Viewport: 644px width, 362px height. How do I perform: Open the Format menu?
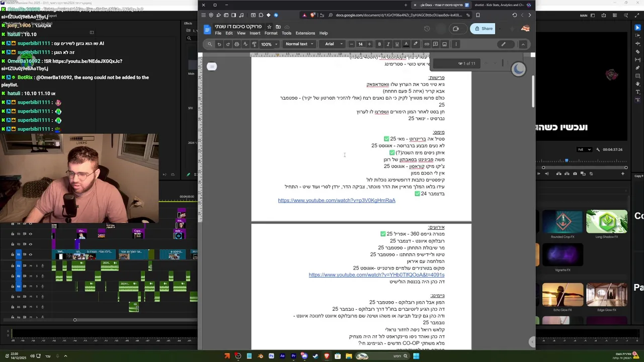pos(271,33)
